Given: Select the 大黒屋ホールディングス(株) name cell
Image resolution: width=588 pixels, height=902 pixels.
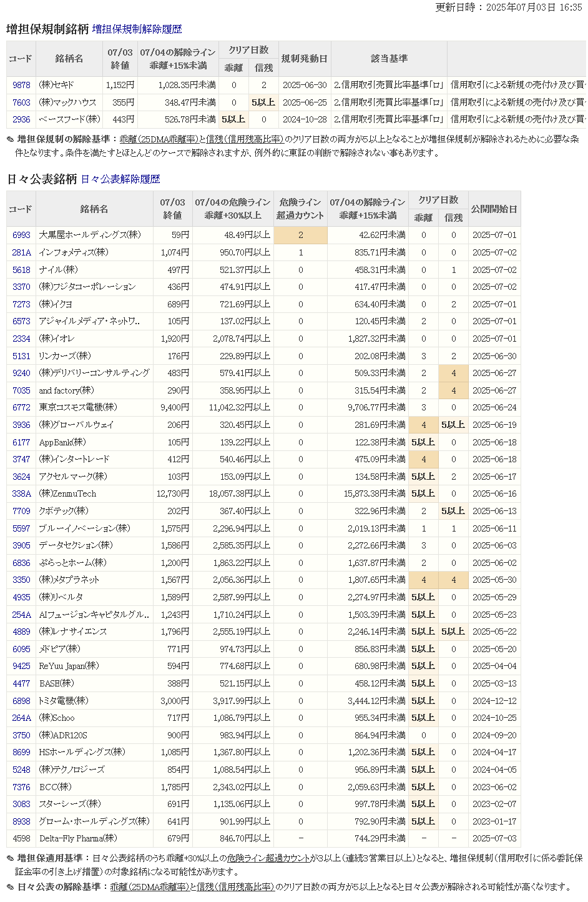Looking at the screenshot, I should pos(94,235).
